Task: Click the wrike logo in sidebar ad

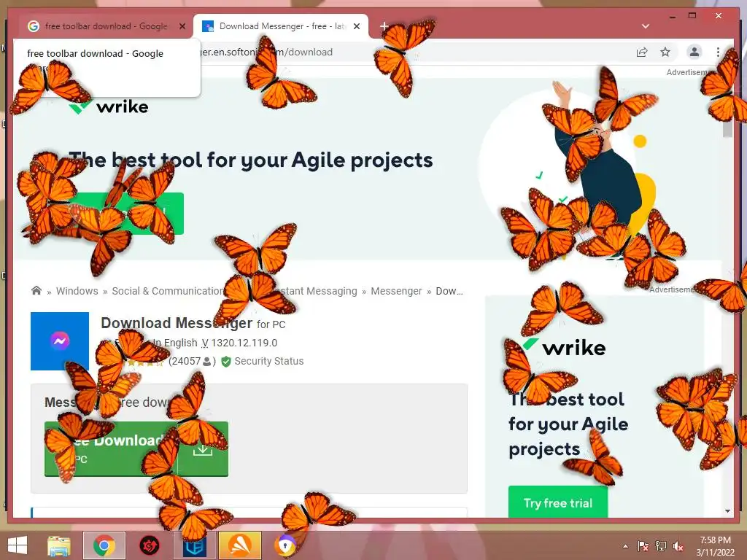Action: pyautogui.click(x=565, y=348)
